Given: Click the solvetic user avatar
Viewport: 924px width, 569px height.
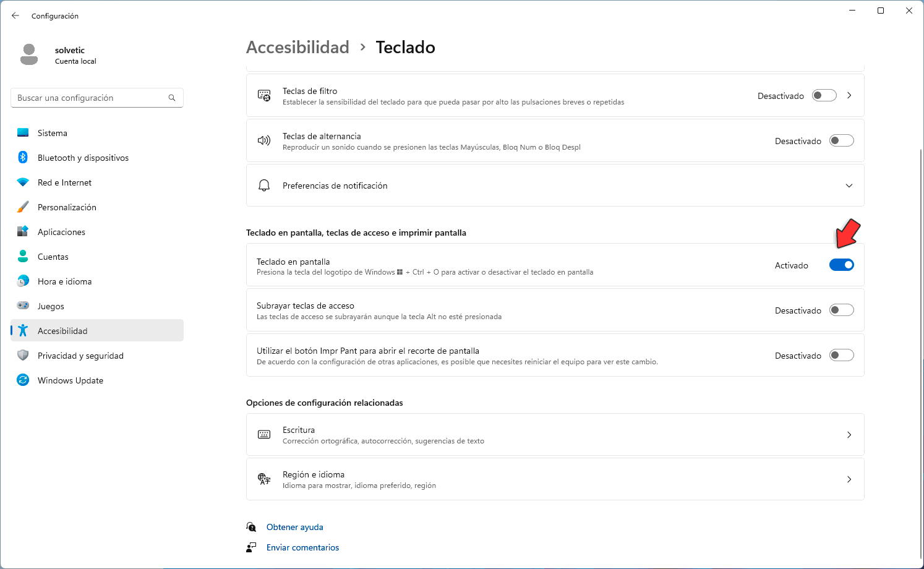Looking at the screenshot, I should pyautogui.click(x=29, y=54).
